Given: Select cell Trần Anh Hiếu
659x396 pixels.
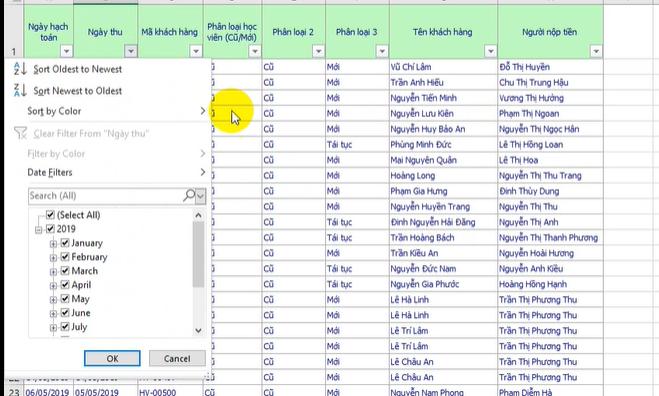Looking at the screenshot, I should tap(443, 82).
